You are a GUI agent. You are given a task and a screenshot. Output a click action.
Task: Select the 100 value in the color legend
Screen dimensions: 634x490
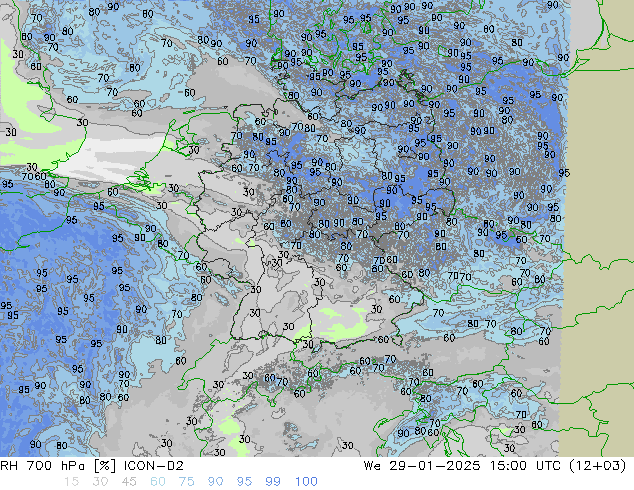[x=306, y=482]
